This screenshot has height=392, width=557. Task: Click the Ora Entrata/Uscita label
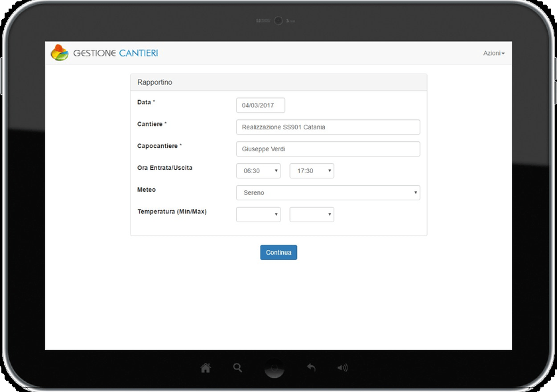(x=164, y=168)
